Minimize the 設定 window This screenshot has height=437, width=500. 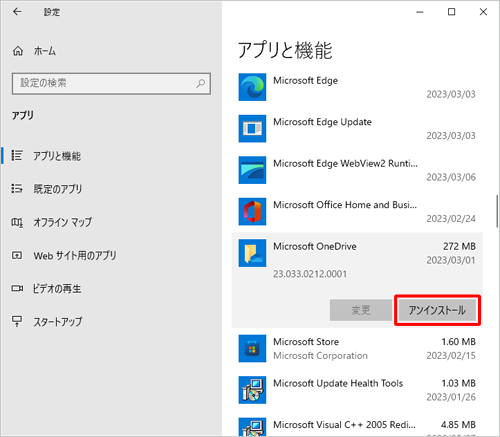coord(420,12)
